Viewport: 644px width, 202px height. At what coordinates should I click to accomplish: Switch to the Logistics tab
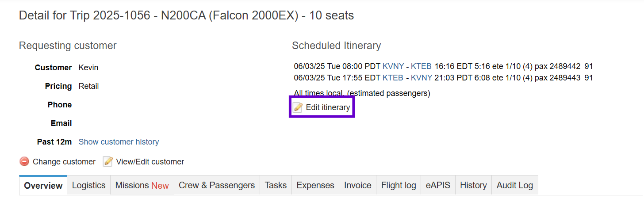point(89,185)
